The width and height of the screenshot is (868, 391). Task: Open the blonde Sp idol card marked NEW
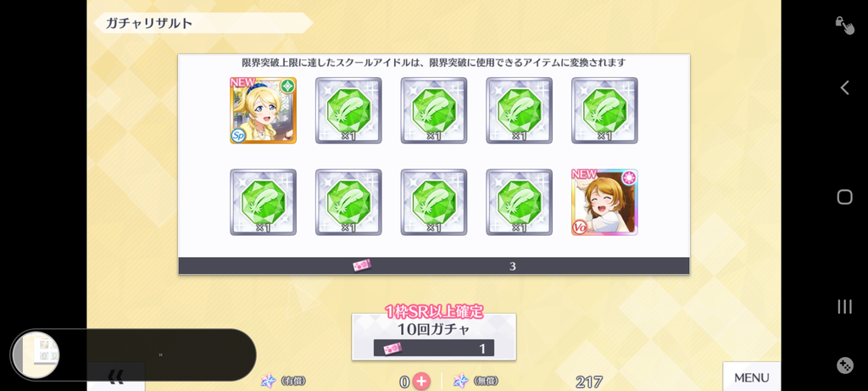(x=263, y=110)
